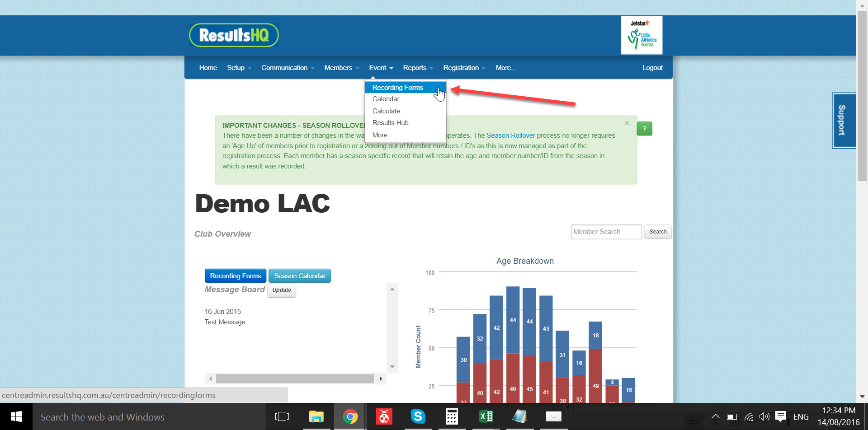This screenshot has height=430, width=868.
Task: Open the volume control icon
Action: point(764,416)
